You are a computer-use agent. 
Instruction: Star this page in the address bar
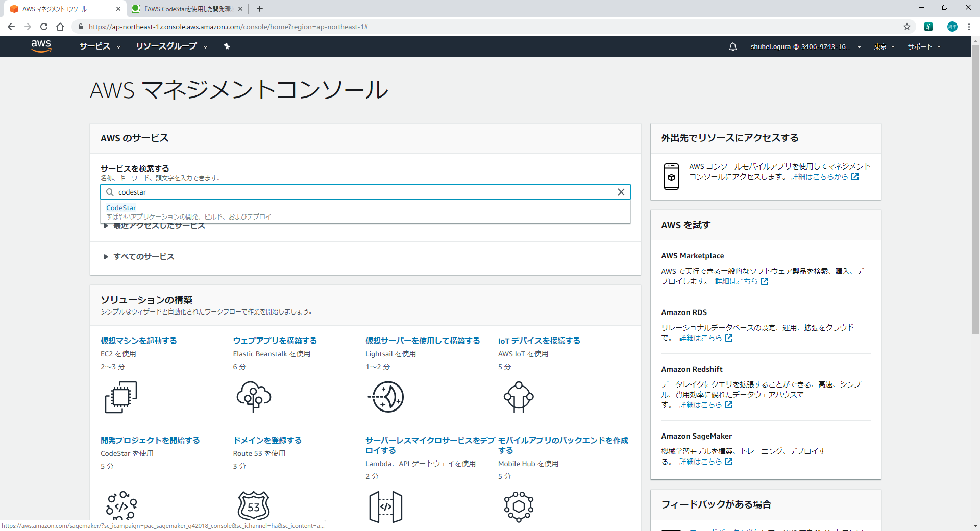(906, 27)
